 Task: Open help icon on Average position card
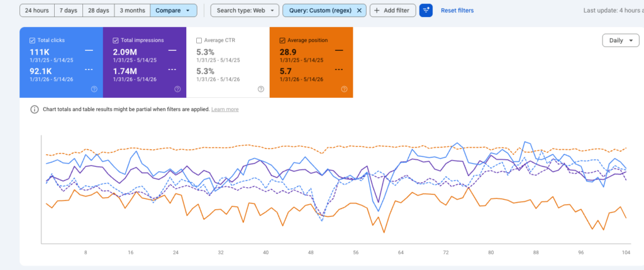tap(344, 89)
